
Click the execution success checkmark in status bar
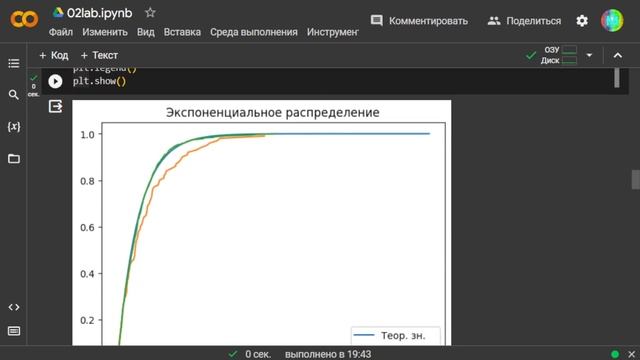(x=233, y=354)
